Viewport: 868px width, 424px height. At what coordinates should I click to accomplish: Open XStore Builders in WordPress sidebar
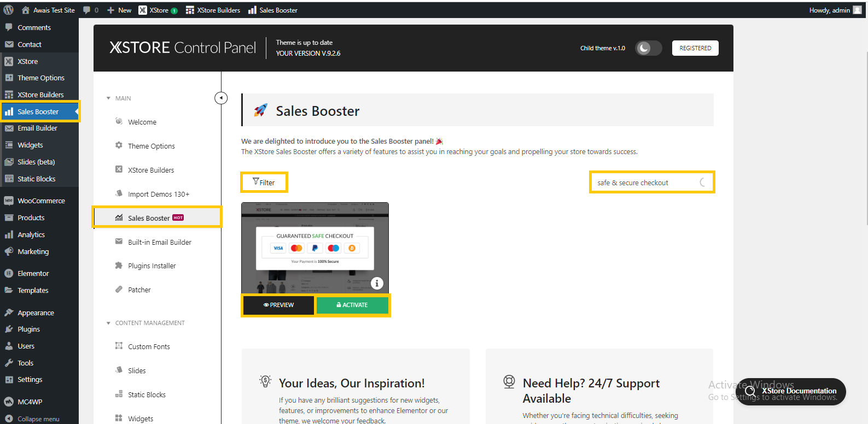39,95
